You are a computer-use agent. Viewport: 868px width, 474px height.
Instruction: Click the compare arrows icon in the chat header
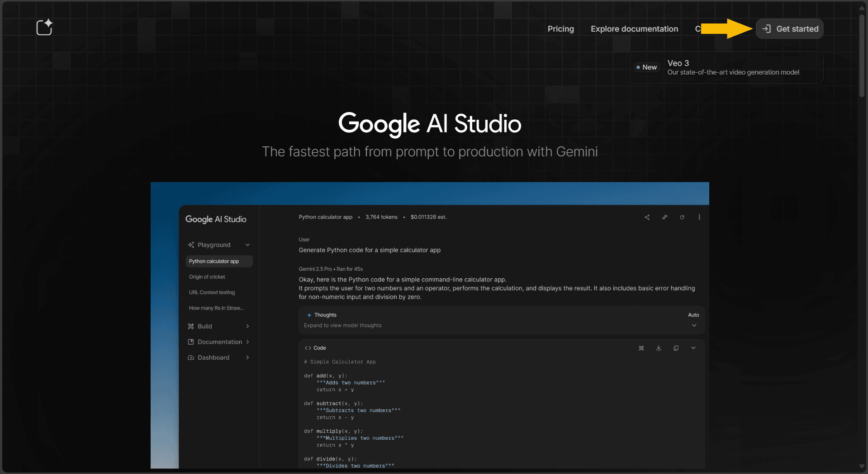tap(664, 217)
